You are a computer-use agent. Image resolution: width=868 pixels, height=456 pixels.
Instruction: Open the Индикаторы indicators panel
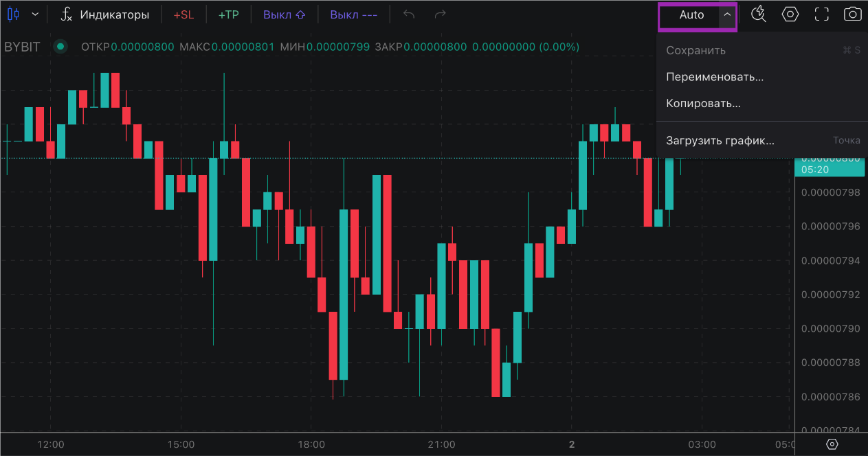tap(104, 14)
